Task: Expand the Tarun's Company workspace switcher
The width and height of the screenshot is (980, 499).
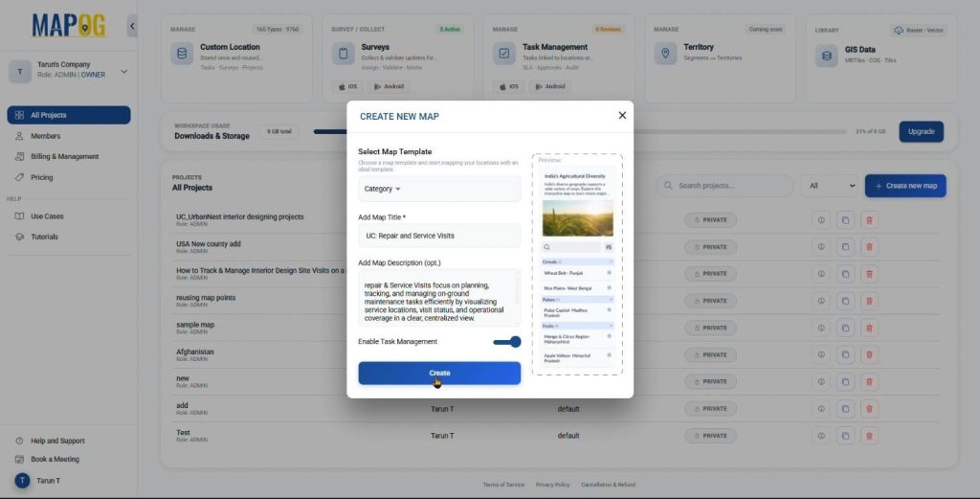Action: tap(123, 71)
